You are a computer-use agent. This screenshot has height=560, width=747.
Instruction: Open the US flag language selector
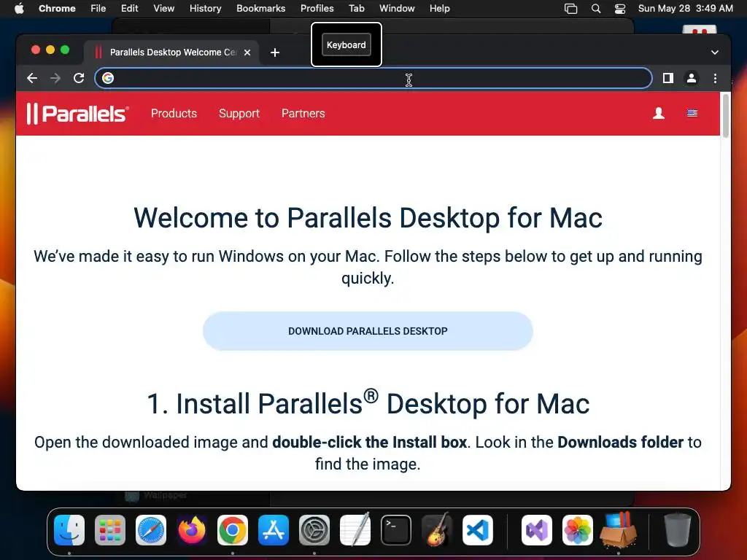692,113
